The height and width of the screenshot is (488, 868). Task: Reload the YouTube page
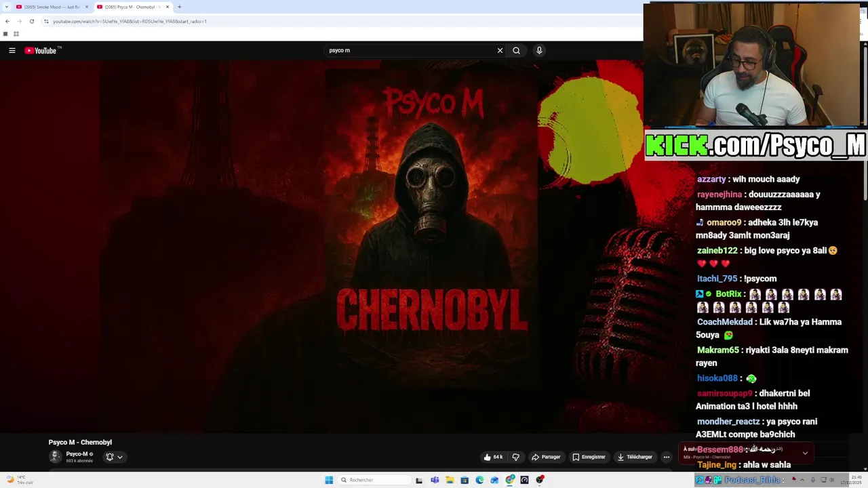point(31,21)
